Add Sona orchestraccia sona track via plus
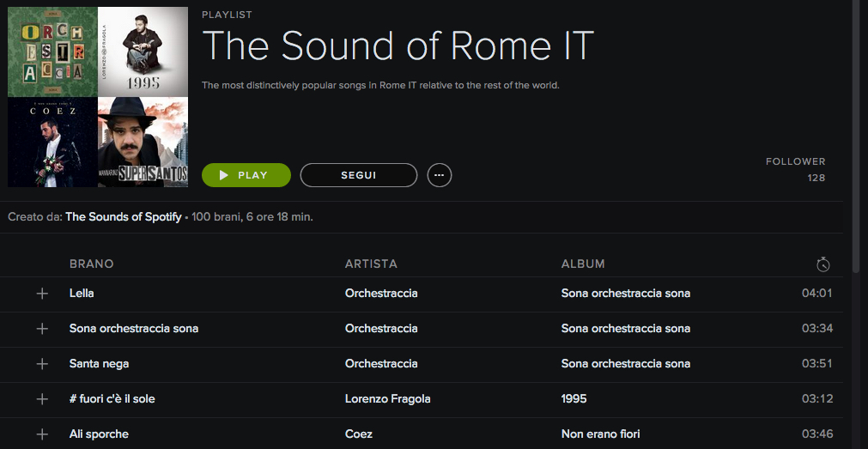Screen dimensions: 868x449 (42, 329)
